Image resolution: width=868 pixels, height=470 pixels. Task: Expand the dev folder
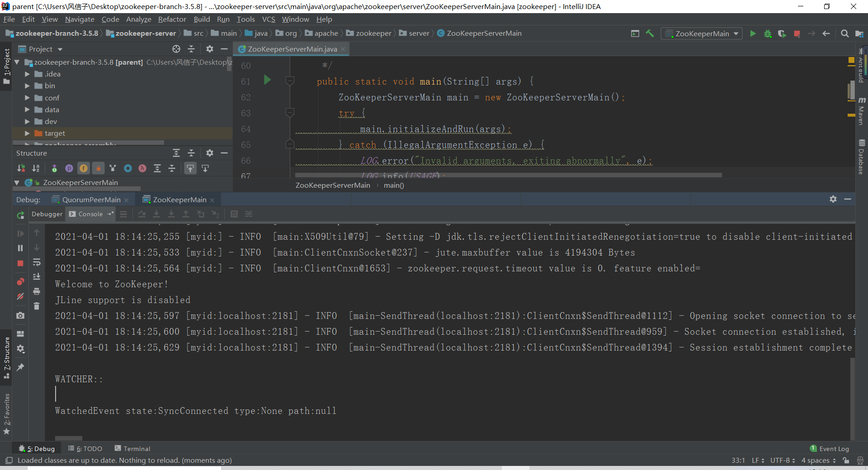(x=27, y=121)
